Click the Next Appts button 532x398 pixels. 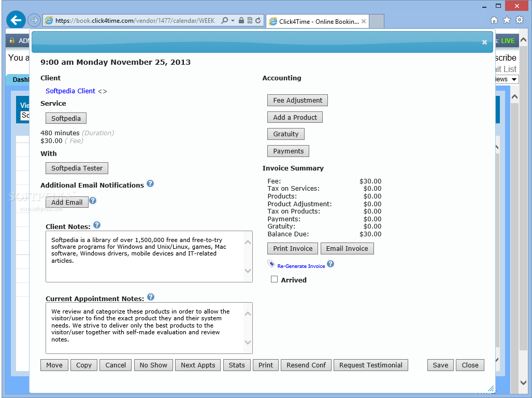[198, 365]
